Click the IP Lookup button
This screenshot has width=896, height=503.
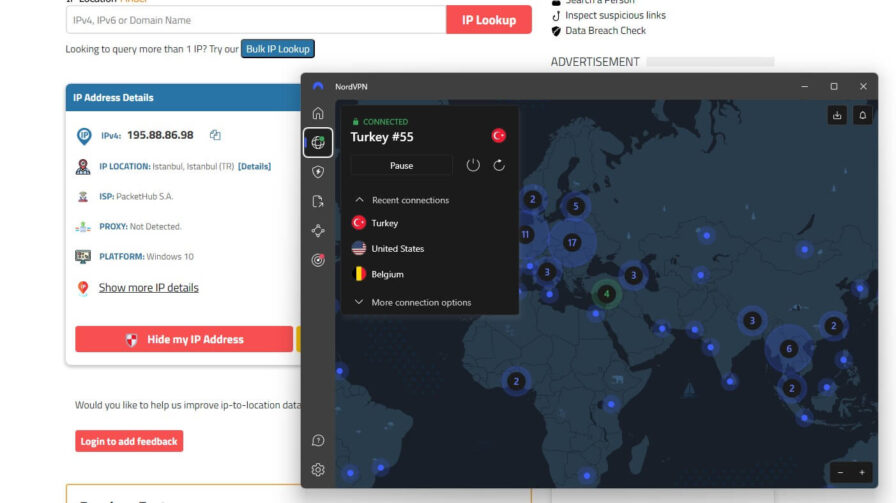point(489,20)
